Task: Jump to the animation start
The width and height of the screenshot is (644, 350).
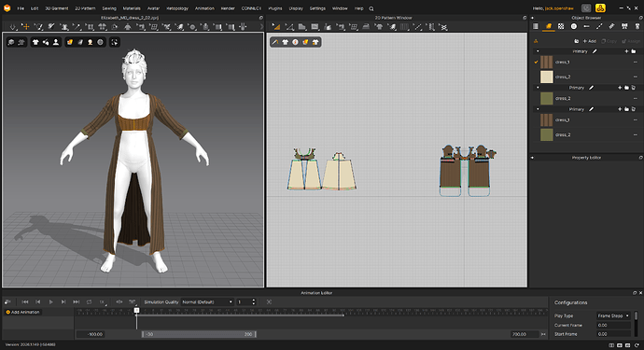Action: point(25,302)
